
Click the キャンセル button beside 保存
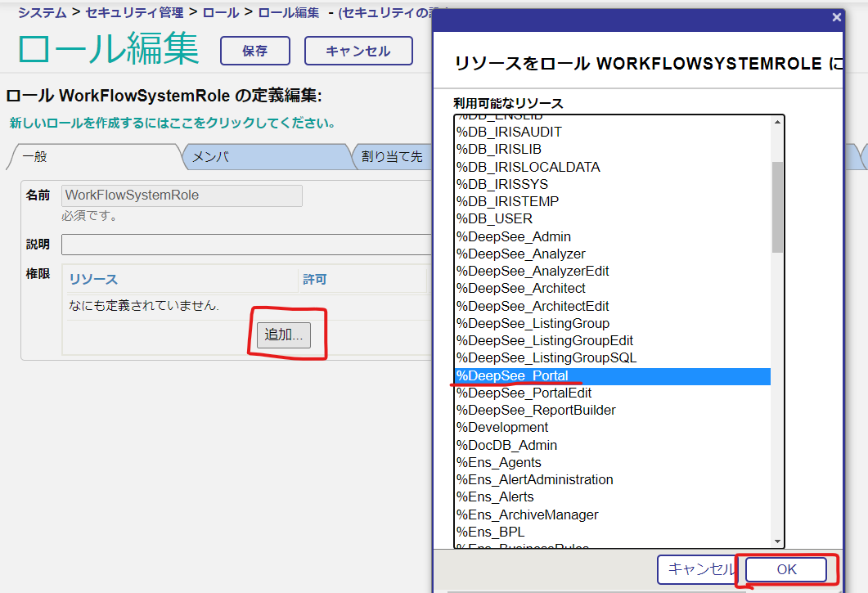coord(358,51)
